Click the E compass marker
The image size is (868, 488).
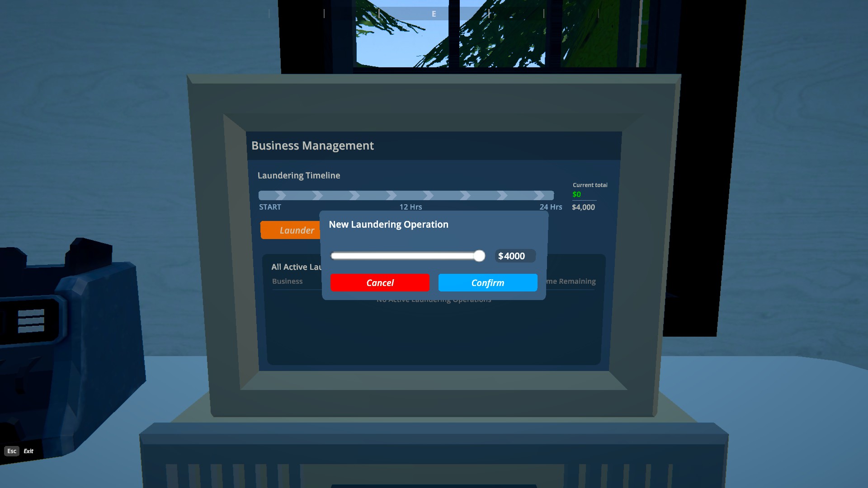434,14
